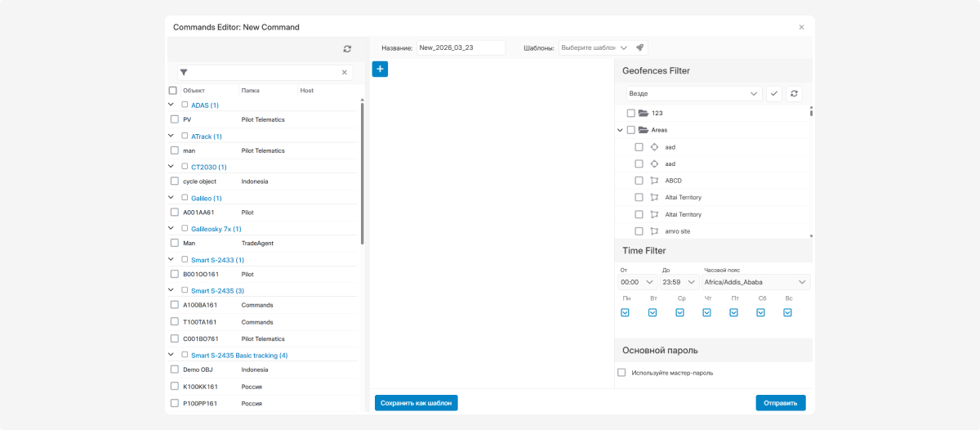Toggle the Пн (Monday) day checkbox

[x=626, y=312]
